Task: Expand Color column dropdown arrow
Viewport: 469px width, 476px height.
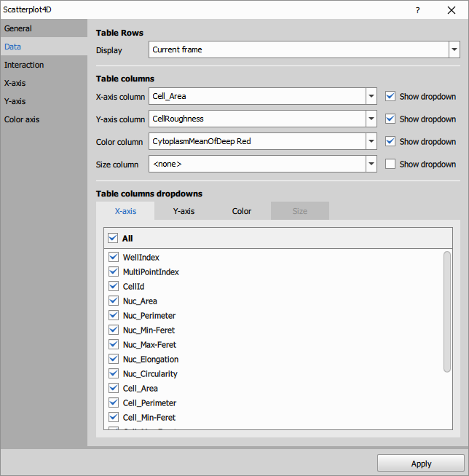Action: [371, 141]
